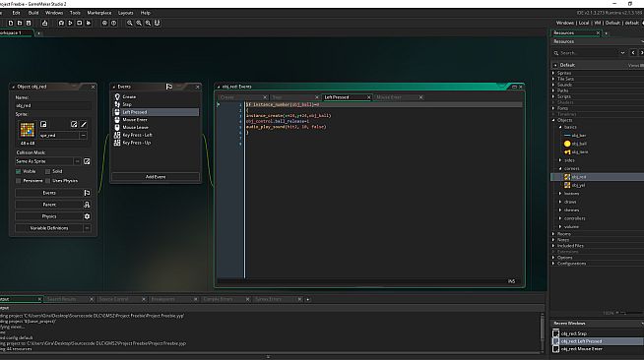Viewport: 644px width, 360px height.
Task: Click the flag icon in Events window header
Action: click(x=169, y=87)
